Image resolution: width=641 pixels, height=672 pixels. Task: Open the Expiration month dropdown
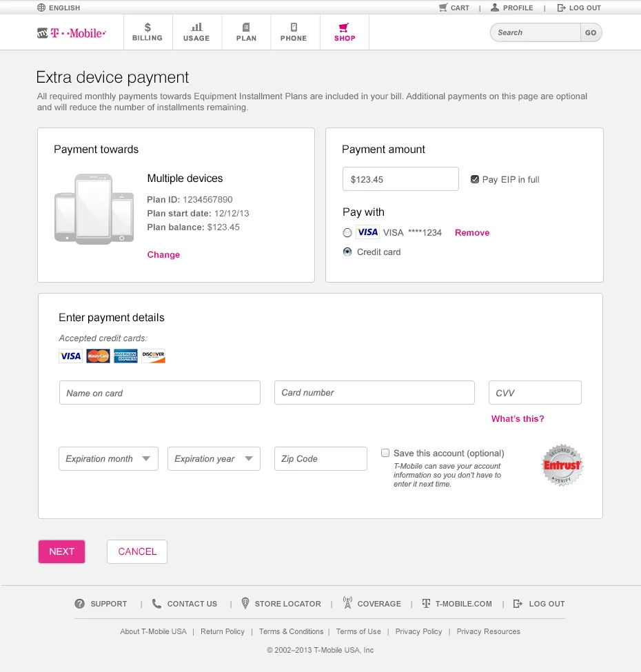[108, 458]
